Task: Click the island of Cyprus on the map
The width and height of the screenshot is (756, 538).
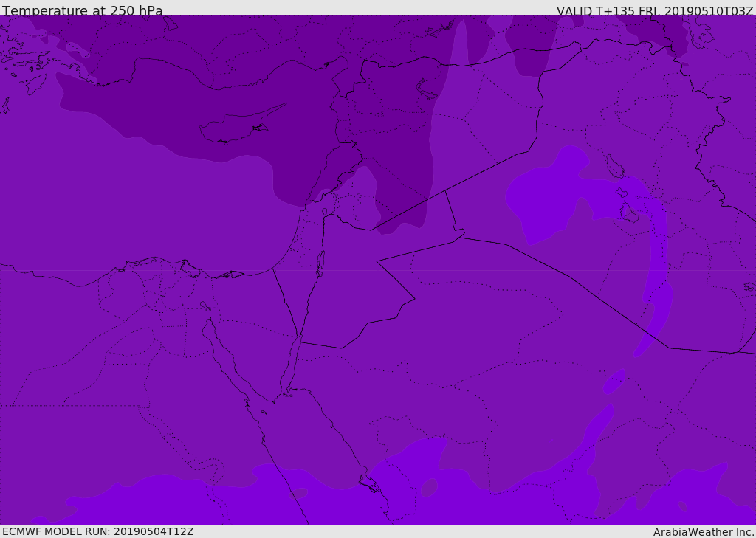Action: point(242,124)
